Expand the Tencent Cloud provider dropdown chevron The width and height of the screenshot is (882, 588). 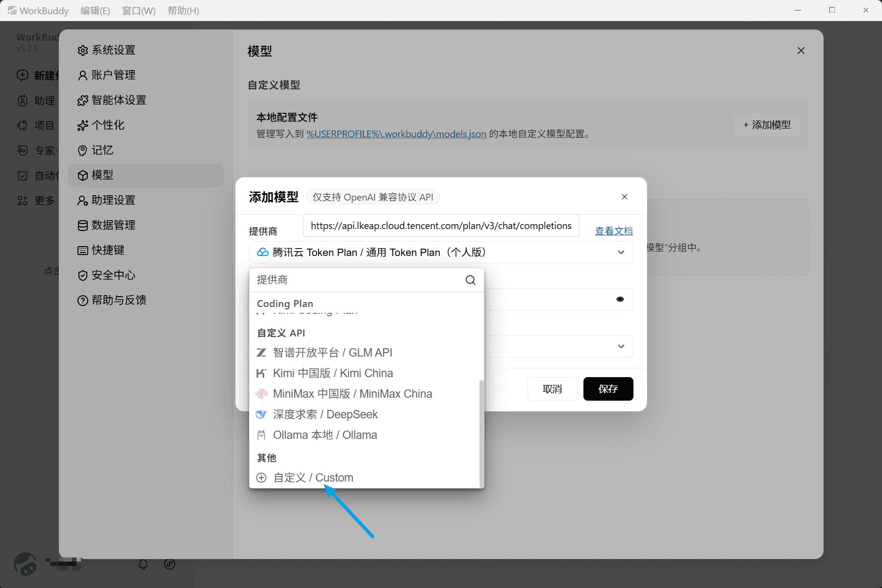point(621,252)
